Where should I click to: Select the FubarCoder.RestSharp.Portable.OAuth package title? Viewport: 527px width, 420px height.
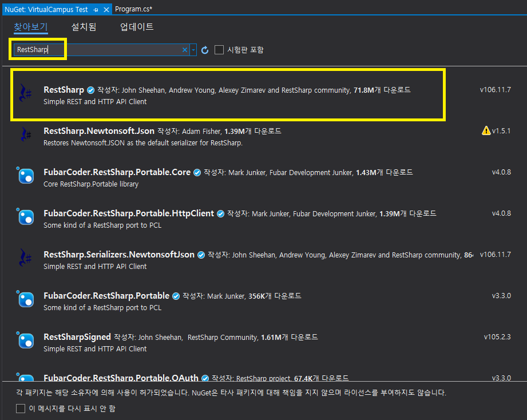121,378
